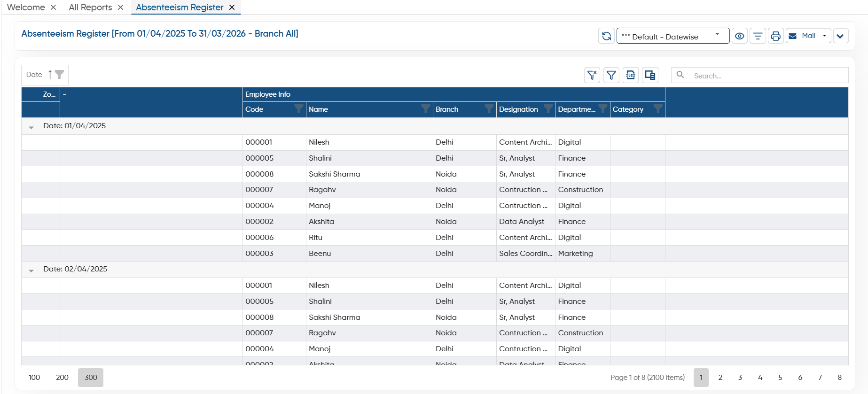Open the Mail dropdown arrow
The image size is (868, 394).
coord(825,36)
